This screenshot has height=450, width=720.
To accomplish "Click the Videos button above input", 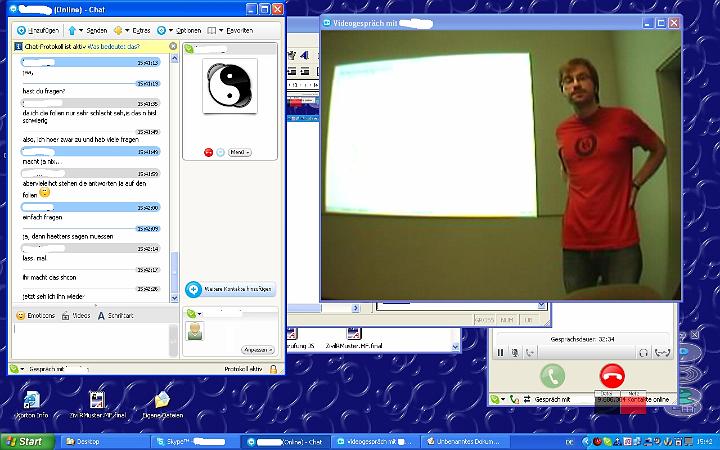I will coord(76,315).
